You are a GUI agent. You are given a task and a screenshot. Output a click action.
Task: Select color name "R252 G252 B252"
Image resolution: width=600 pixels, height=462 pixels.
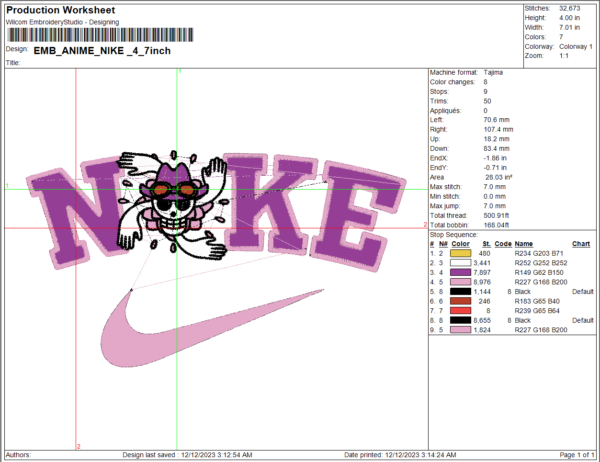coord(541,263)
